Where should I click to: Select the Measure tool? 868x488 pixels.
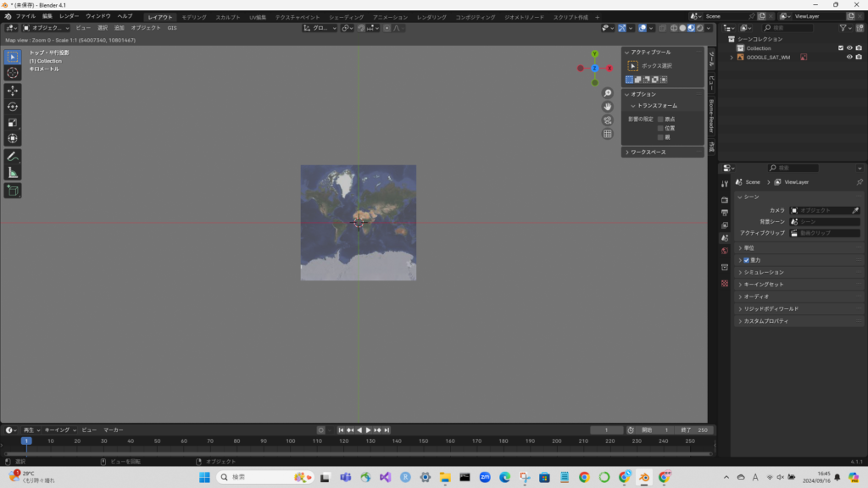click(13, 173)
